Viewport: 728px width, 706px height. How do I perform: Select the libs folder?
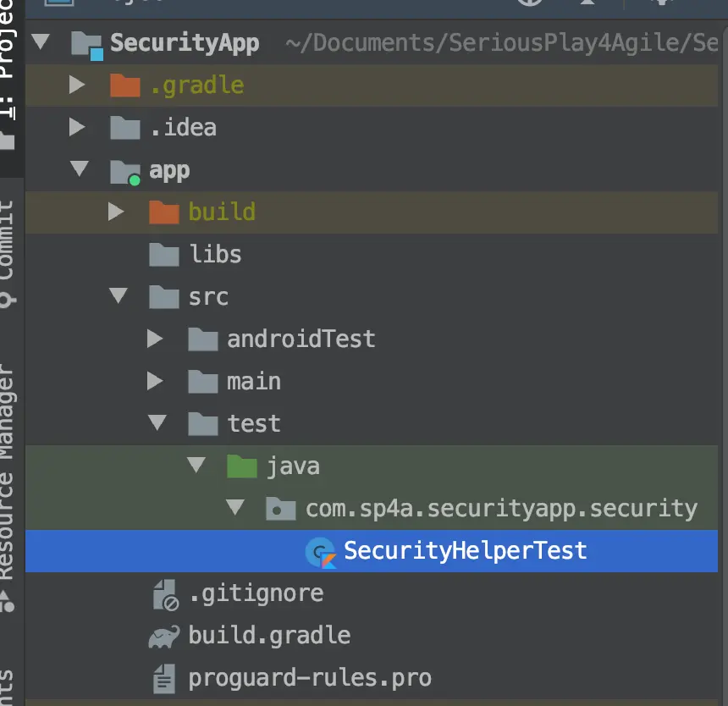215,255
